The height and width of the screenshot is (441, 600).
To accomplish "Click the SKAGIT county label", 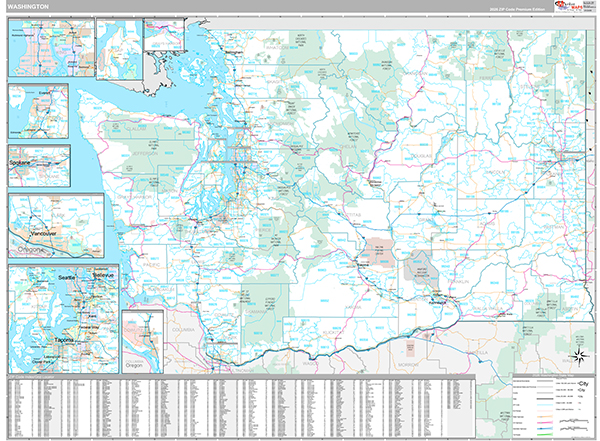I will [x=275, y=82].
